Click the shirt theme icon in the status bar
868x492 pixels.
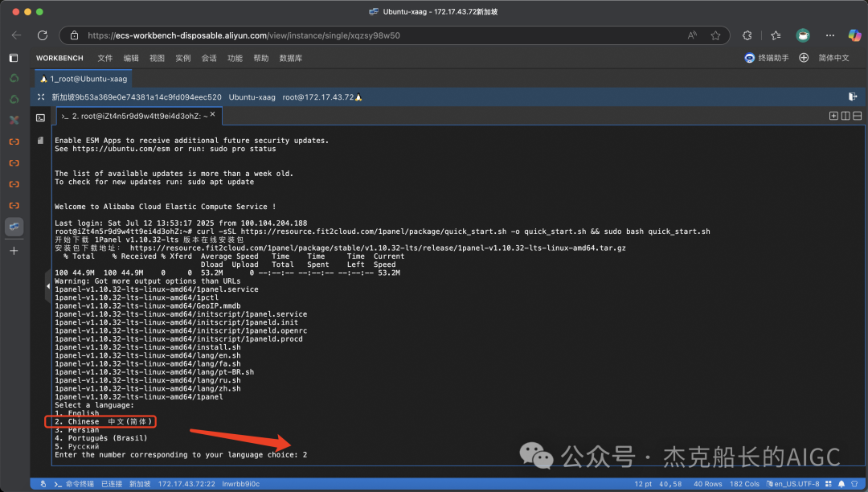[854, 484]
